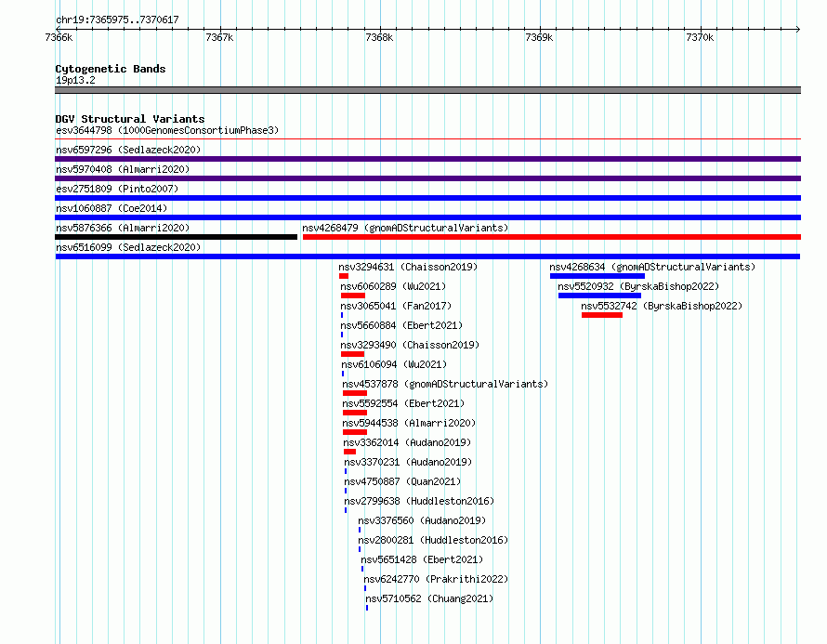The image size is (827, 644).
Task: Select nsv5651428 Ebert2021 label
Action: click(422, 559)
